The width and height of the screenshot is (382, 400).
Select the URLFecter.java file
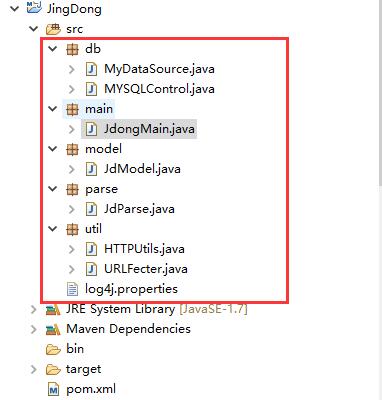(x=146, y=269)
